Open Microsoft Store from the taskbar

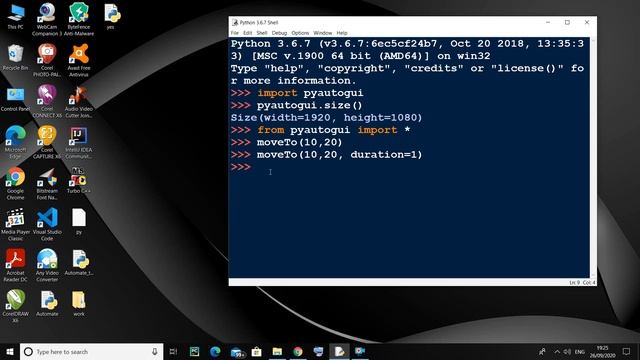tap(256, 351)
